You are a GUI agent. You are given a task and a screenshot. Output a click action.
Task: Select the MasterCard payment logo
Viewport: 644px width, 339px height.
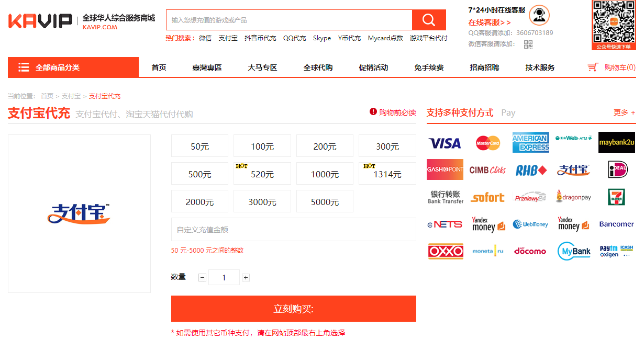point(487,142)
